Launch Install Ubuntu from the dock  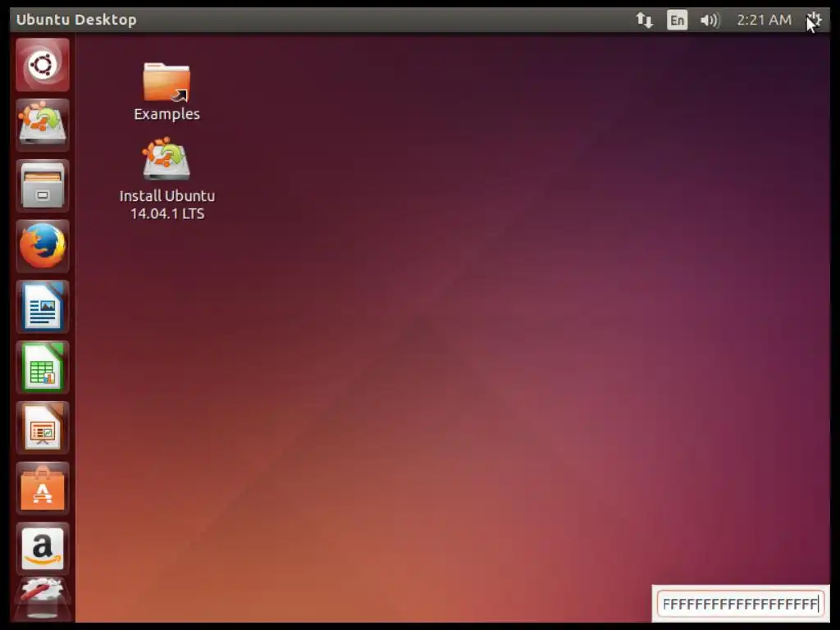pyautogui.click(x=43, y=126)
